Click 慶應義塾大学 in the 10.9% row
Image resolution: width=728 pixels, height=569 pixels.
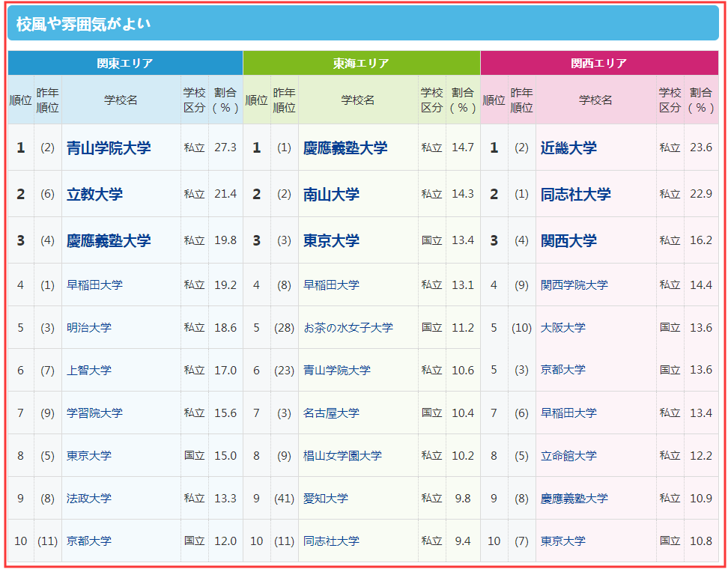tap(574, 499)
